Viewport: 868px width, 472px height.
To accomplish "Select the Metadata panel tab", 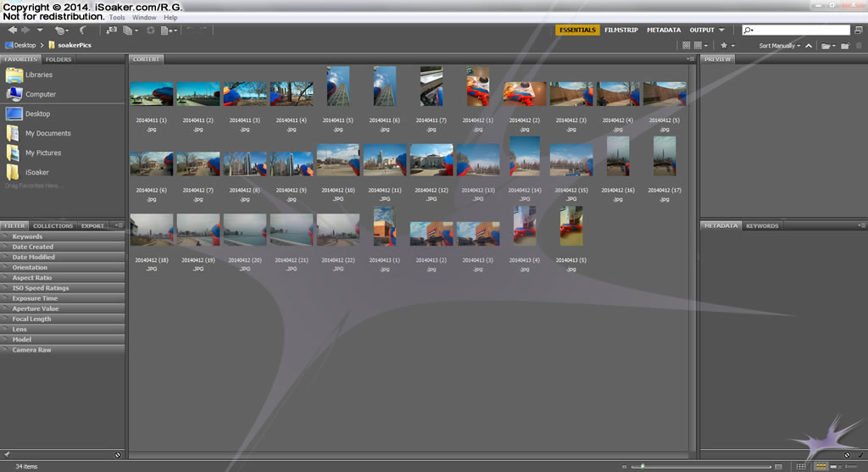I will click(x=721, y=225).
